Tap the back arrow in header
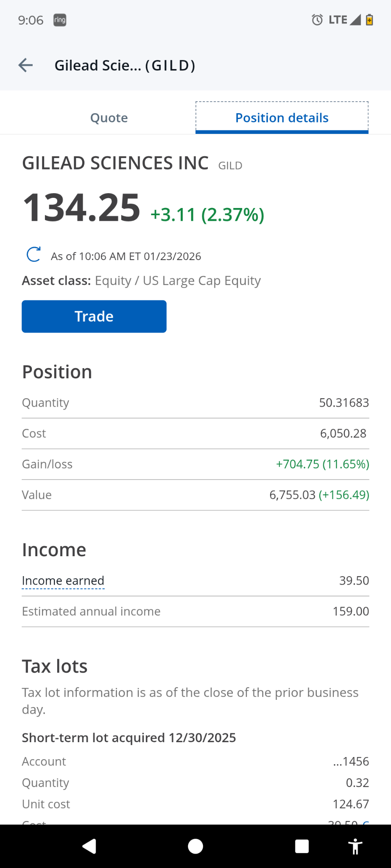391x868 pixels. 25,65
